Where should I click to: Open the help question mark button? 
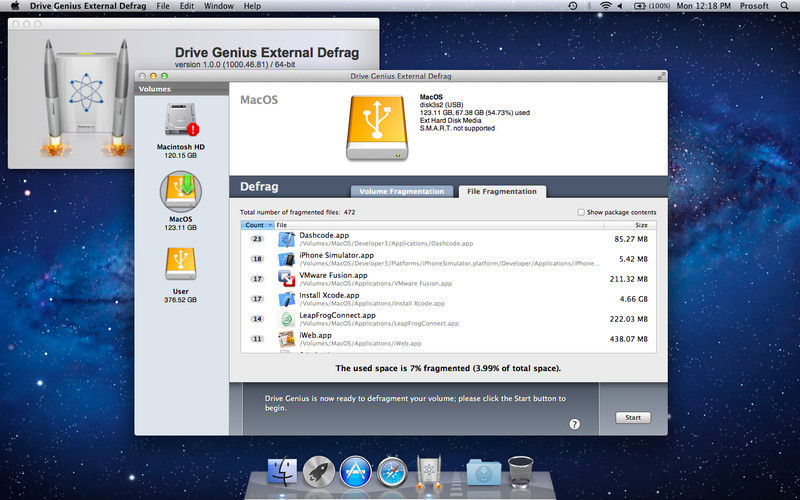pyautogui.click(x=574, y=424)
